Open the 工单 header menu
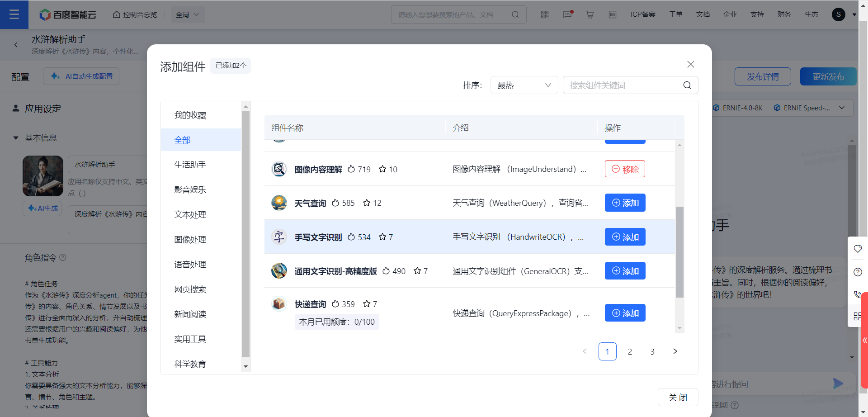 coord(676,14)
